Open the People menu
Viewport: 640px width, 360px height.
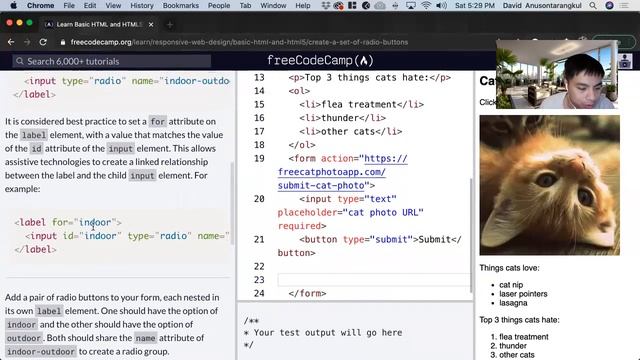click(x=219, y=5)
